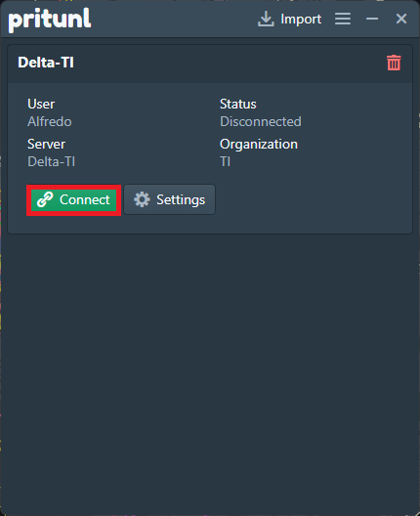Click the User label
420x516 pixels.
[x=41, y=104]
